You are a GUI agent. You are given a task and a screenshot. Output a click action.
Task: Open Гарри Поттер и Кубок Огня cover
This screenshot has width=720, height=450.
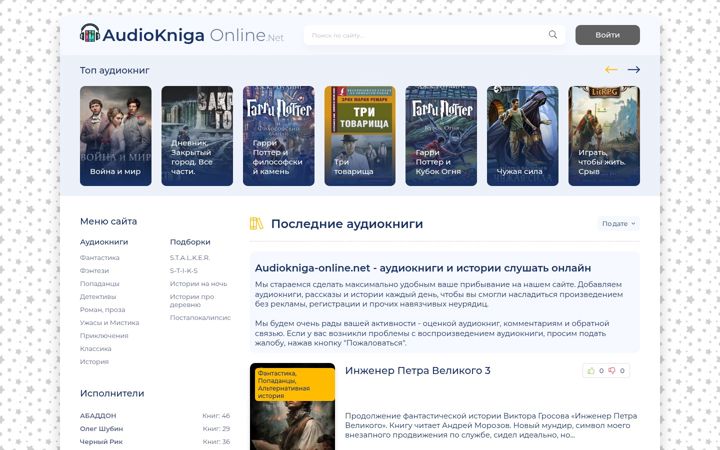click(441, 136)
